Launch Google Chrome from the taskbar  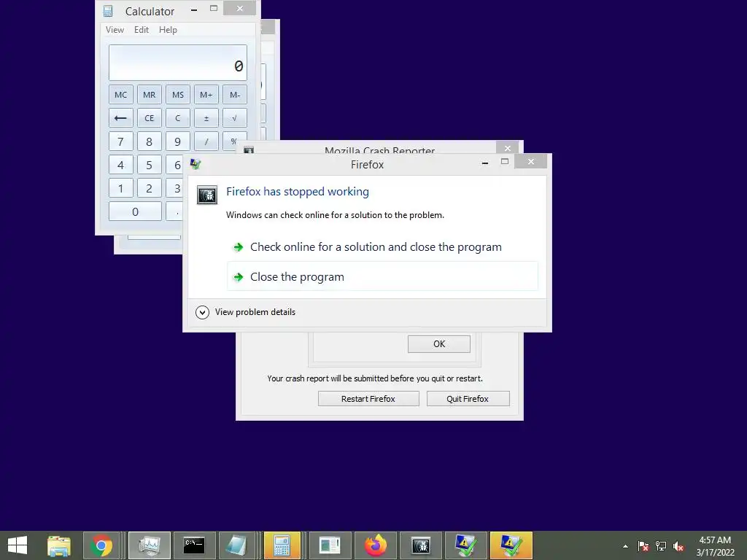(x=101, y=545)
